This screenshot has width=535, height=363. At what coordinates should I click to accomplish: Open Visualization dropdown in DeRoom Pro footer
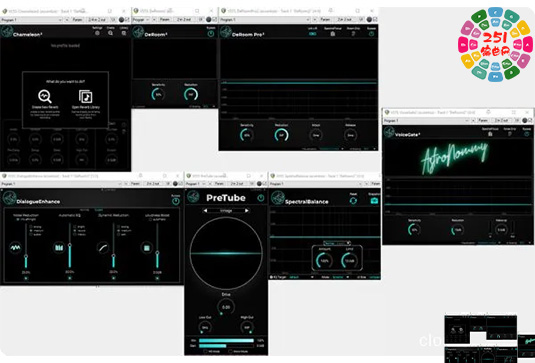click(x=331, y=149)
